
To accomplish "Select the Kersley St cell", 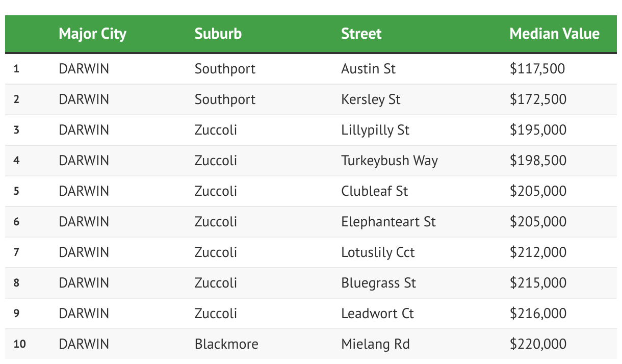I will click(371, 99).
